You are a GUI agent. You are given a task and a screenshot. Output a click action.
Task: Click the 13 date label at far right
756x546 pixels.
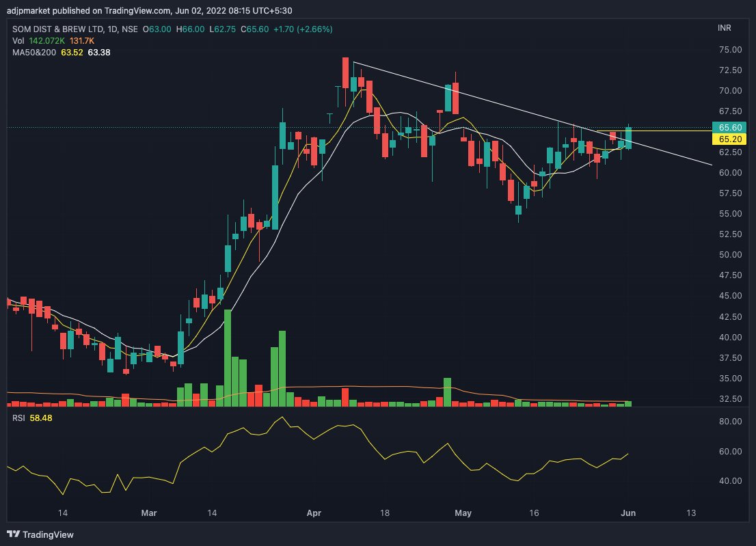pos(691,513)
